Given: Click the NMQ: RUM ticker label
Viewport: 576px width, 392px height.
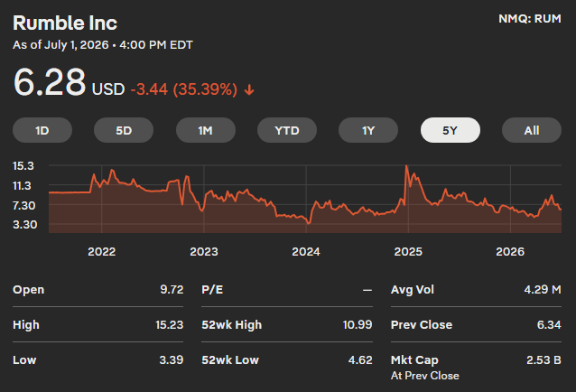Looking at the screenshot, I should coord(530,18).
